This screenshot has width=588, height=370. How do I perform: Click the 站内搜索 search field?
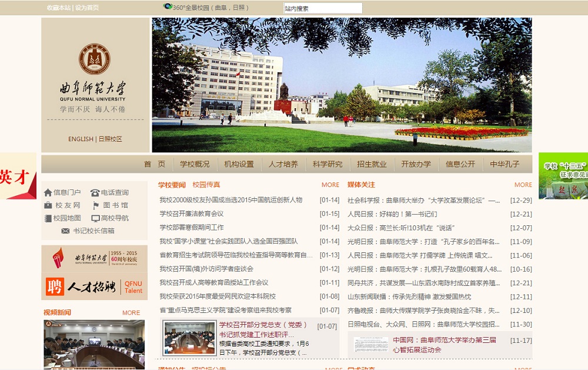[x=323, y=8]
